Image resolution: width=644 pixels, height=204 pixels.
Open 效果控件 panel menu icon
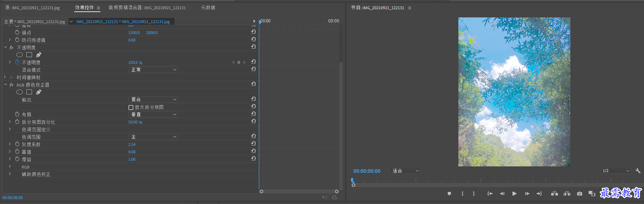(99, 8)
